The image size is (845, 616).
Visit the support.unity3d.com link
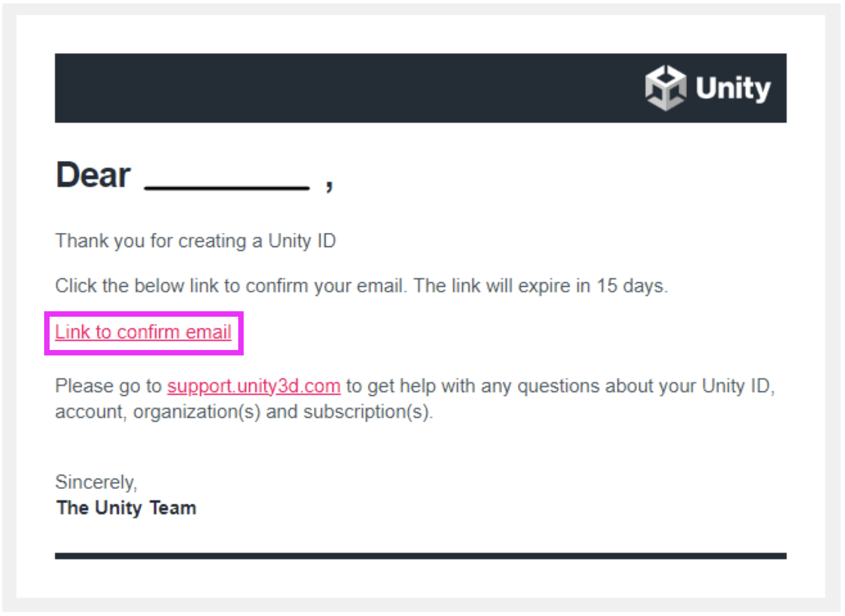(253, 386)
